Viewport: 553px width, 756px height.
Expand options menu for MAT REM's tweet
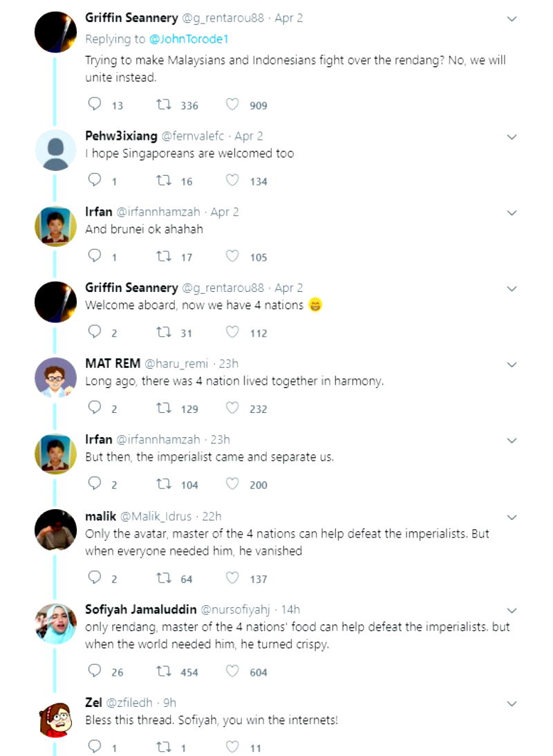click(x=512, y=365)
